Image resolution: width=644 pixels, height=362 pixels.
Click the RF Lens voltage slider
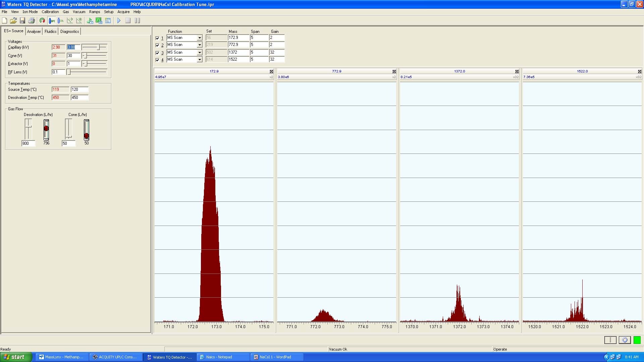pyautogui.click(x=87, y=72)
